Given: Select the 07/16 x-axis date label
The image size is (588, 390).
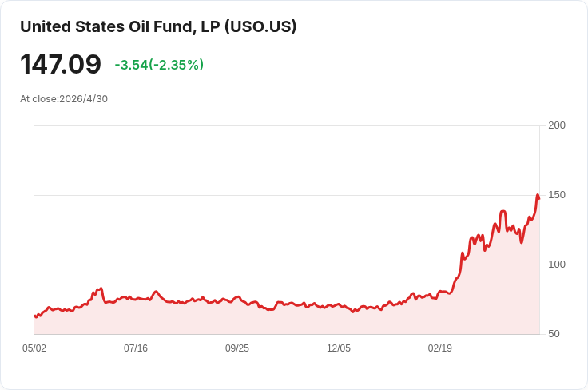Looking at the screenshot, I should [136, 348].
